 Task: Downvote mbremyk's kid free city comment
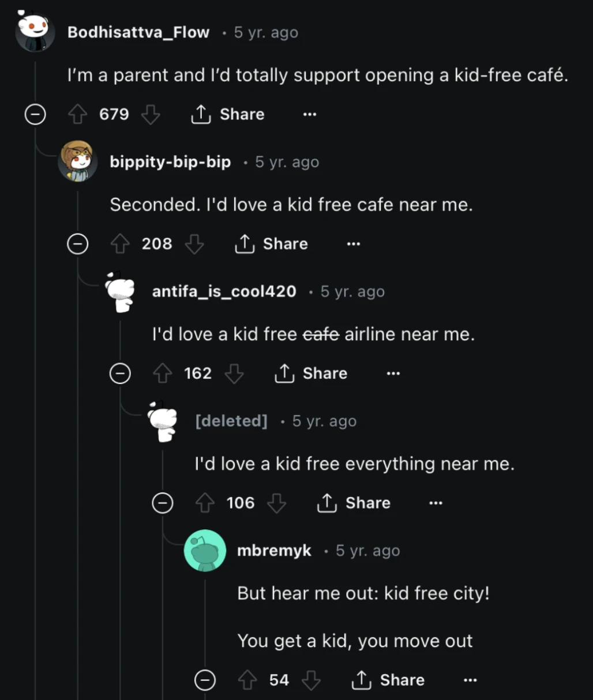pyautogui.click(x=311, y=680)
